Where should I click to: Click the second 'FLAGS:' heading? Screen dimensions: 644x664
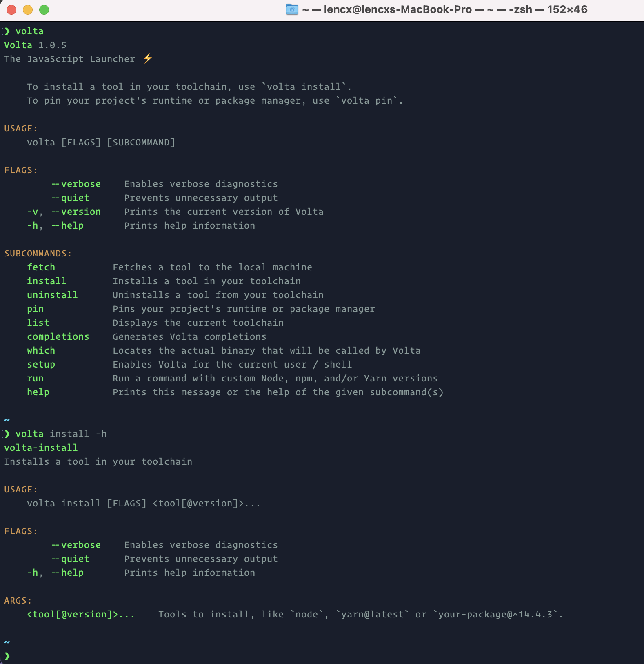21,531
